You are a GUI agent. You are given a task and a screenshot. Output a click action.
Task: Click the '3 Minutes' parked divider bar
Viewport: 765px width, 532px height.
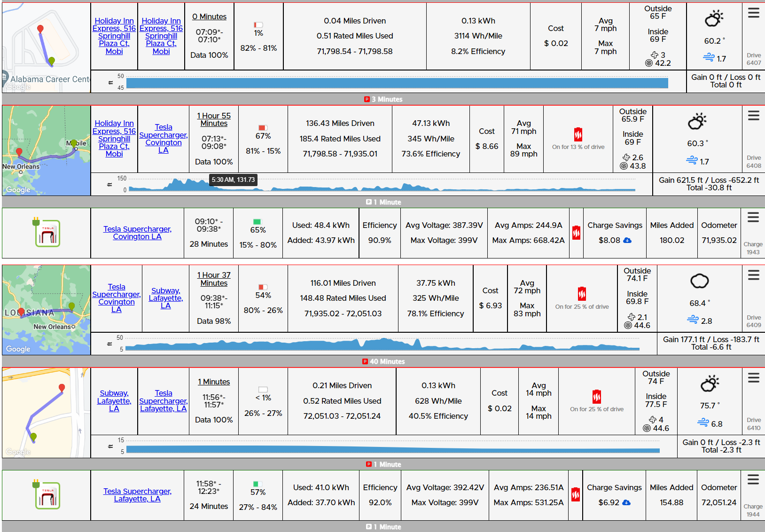(x=383, y=99)
